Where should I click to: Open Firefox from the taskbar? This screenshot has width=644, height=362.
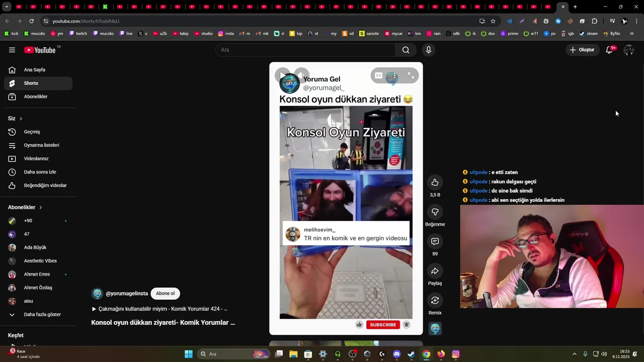point(441,354)
